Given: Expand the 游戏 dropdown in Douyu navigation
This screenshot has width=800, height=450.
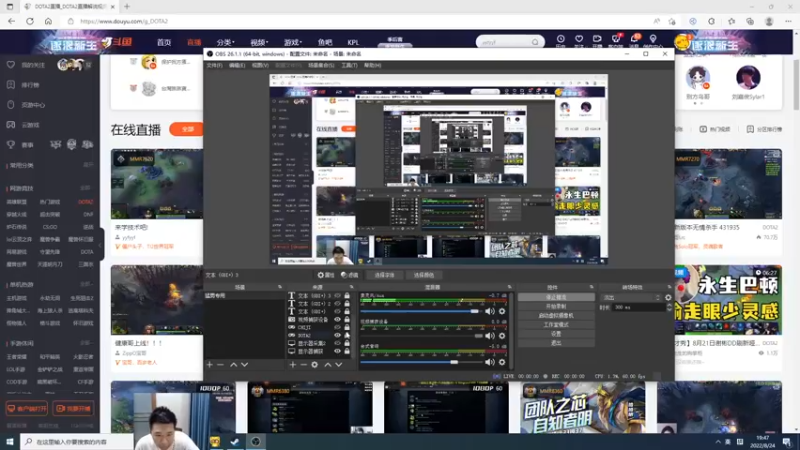Looking at the screenshot, I should click(293, 42).
